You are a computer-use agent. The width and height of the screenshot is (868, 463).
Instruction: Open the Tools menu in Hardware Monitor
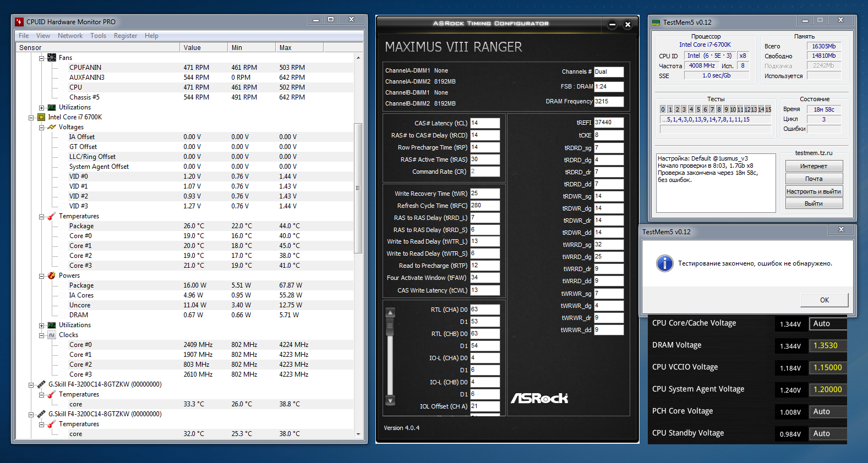(x=99, y=36)
